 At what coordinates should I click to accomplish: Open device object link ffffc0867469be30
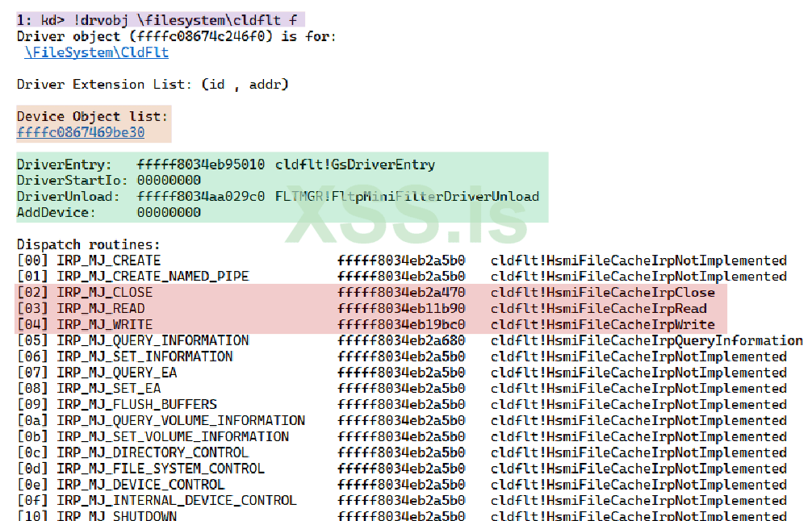coord(80,132)
